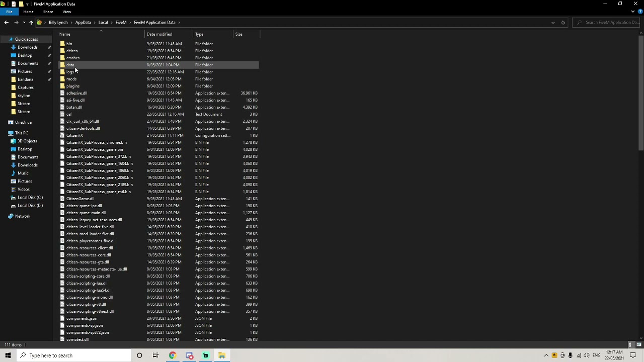This screenshot has height=362, width=644.
Task: Show hidden system tray icons
Action: [546, 355]
